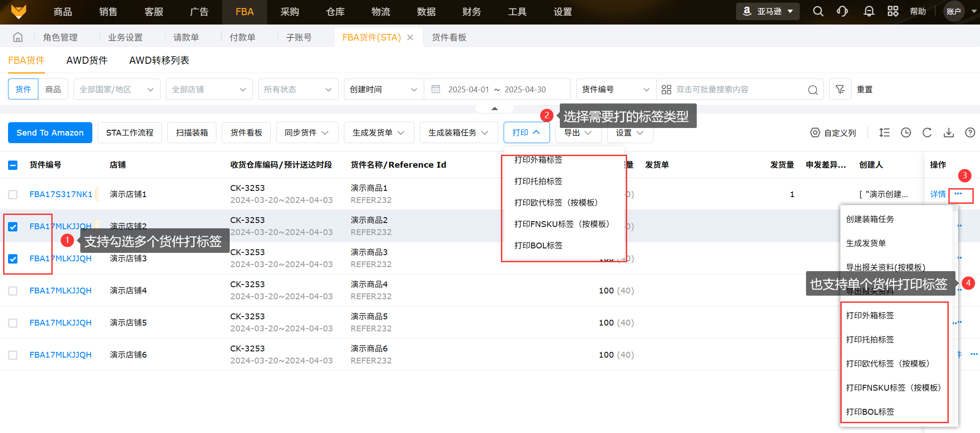Open the customer support headset icon
Image resolution: width=980 pixels, height=433 pixels.
pyautogui.click(x=842, y=12)
